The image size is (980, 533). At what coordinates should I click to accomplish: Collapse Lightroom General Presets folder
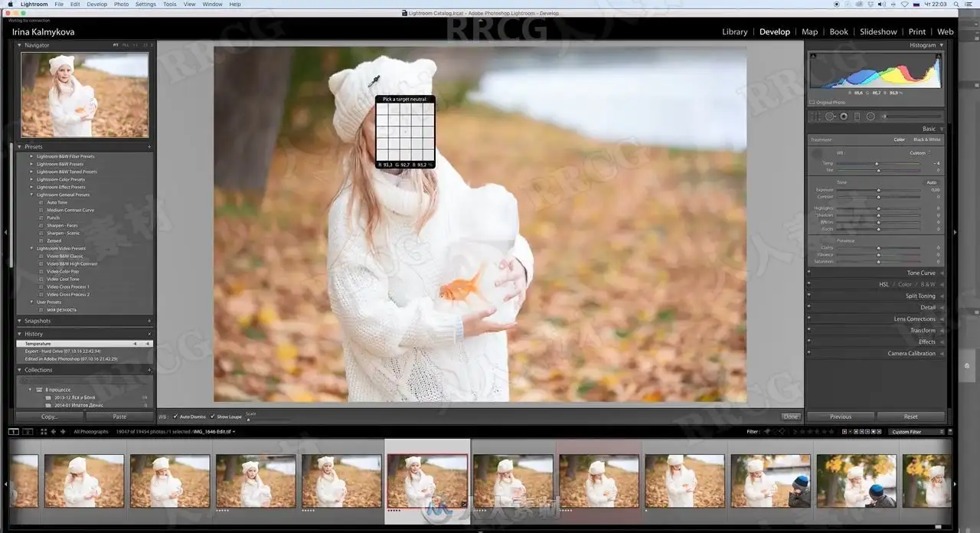31,195
